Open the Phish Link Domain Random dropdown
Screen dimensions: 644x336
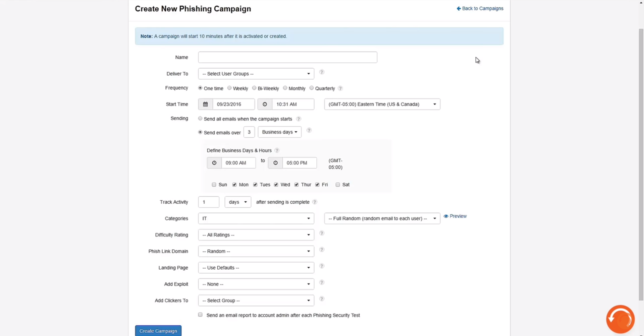[x=256, y=251]
